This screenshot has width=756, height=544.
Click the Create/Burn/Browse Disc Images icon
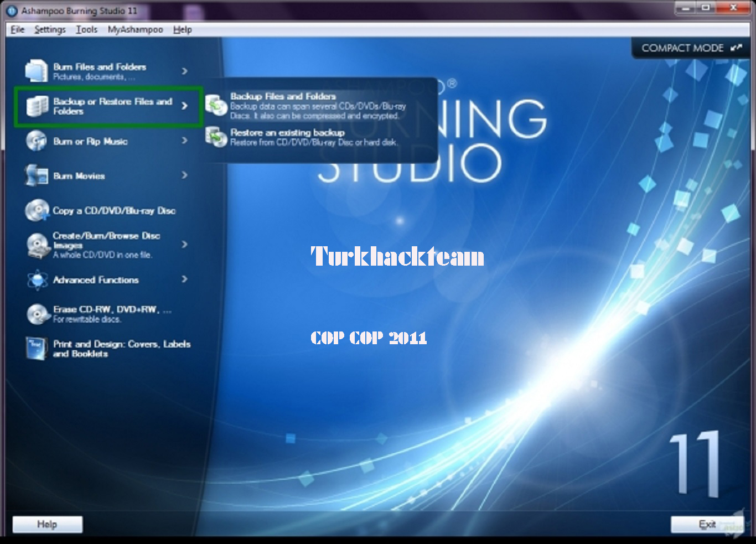pos(38,246)
